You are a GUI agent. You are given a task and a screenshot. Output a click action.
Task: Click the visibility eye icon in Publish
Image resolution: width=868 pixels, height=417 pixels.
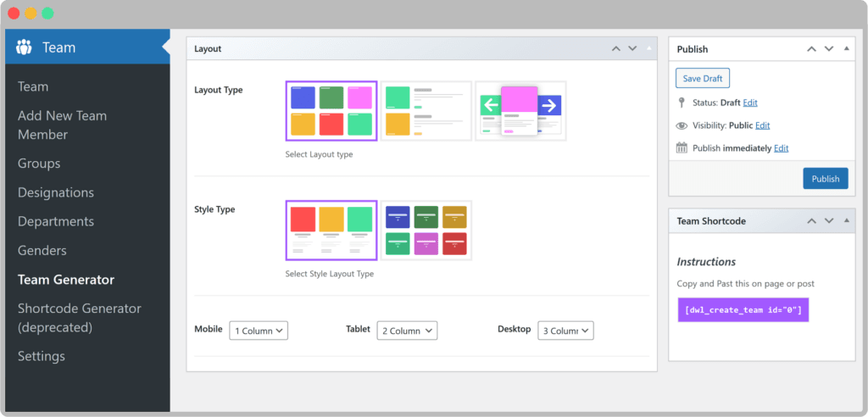click(682, 125)
